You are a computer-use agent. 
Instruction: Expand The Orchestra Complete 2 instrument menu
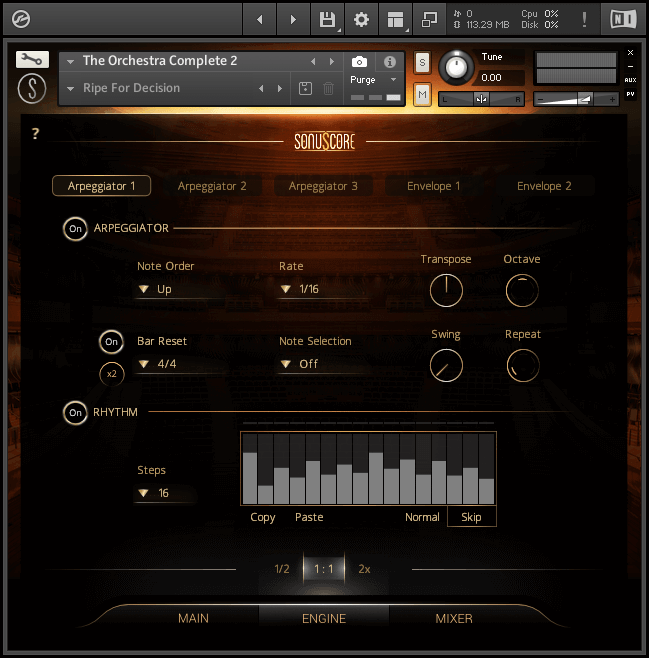pos(70,62)
